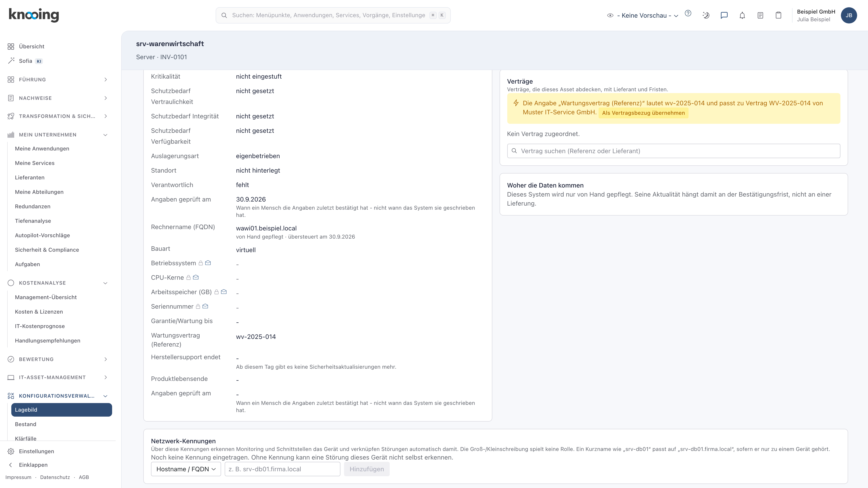Open the document list icon in header

click(x=760, y=15)
